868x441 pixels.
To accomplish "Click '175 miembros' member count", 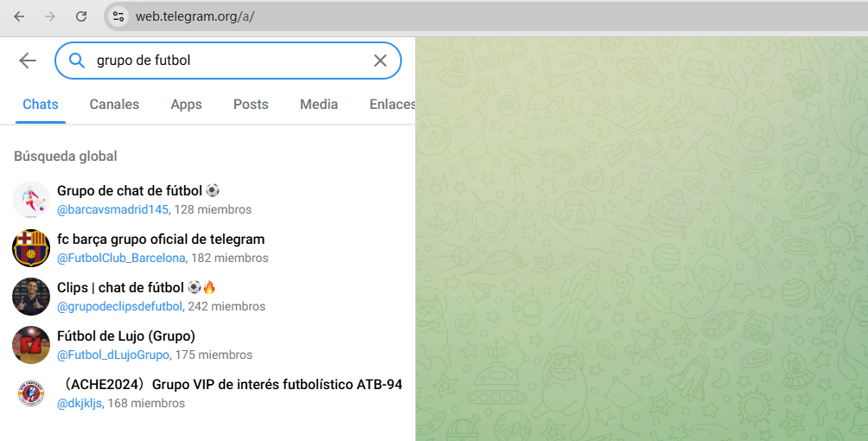I will 214,355.
